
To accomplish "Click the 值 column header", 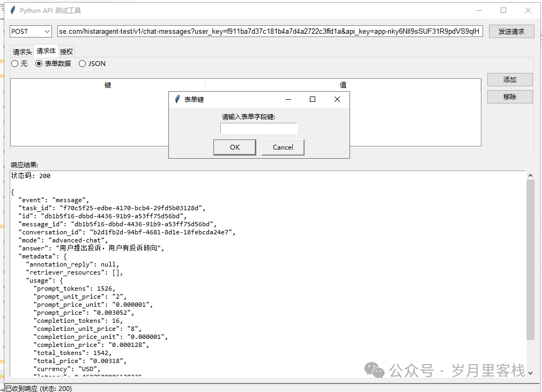I will tap(343, 85).
